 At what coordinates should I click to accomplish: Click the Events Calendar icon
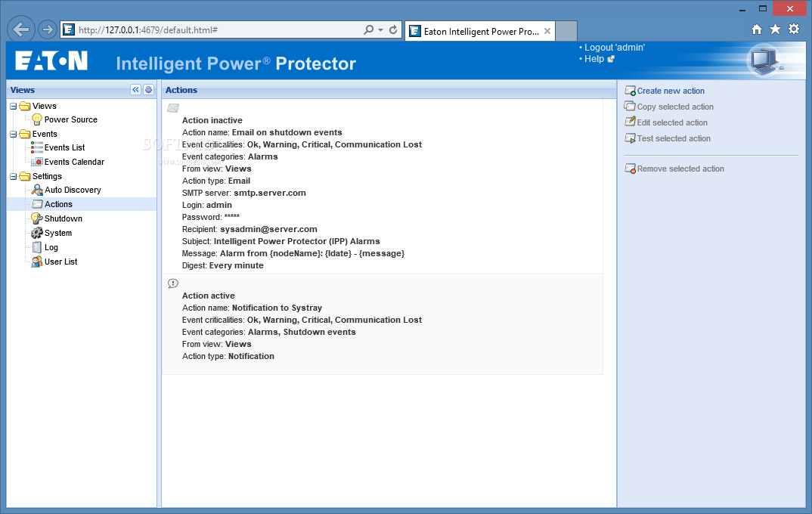point(37,162)
